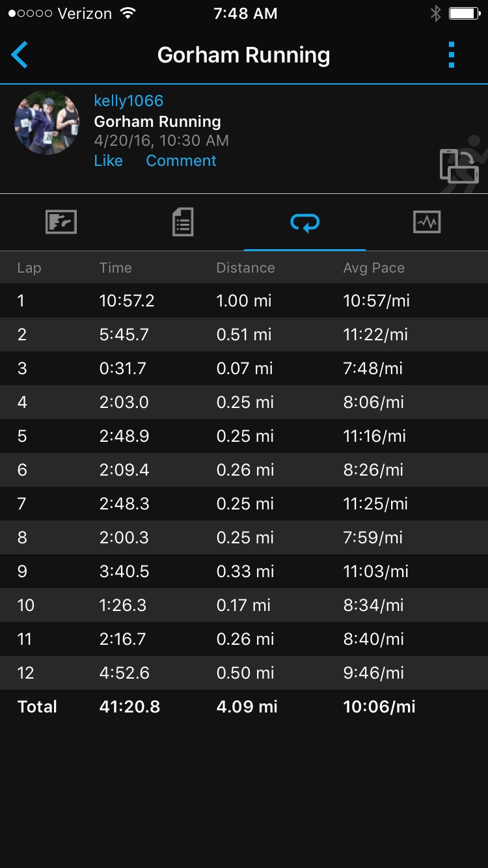The image size is (488, 868).
Task: Tap the Total summary row
Action: [x=244, y=707]
